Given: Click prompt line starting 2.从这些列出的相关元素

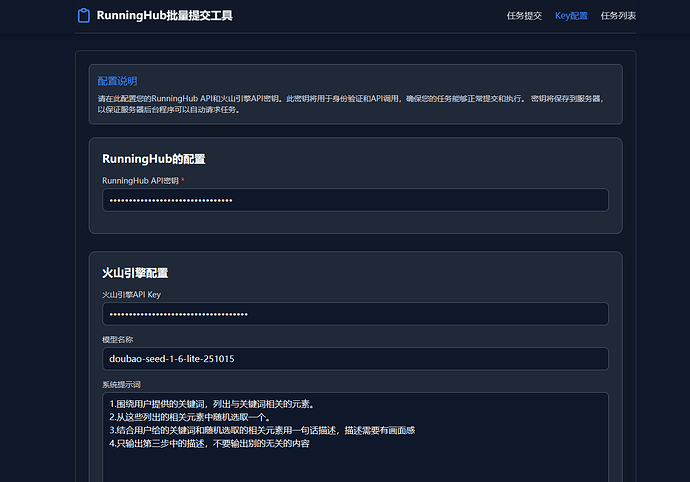Looking at the screenshot, I should coord(190,417).
